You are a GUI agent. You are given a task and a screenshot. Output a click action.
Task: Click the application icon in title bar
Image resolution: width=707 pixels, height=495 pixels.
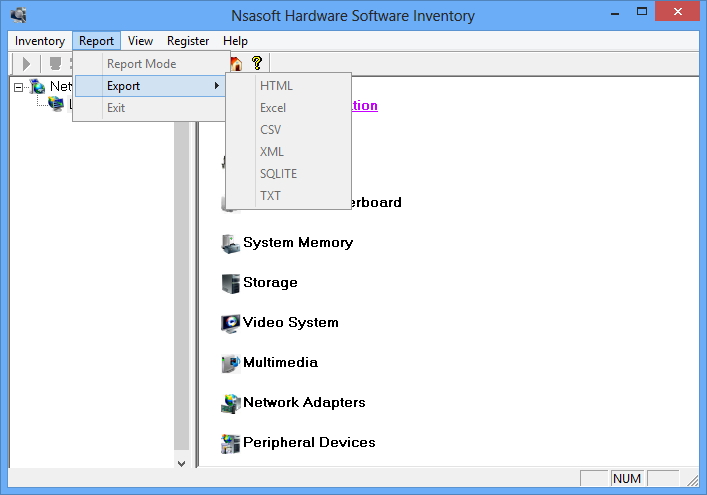coord(18,15)
